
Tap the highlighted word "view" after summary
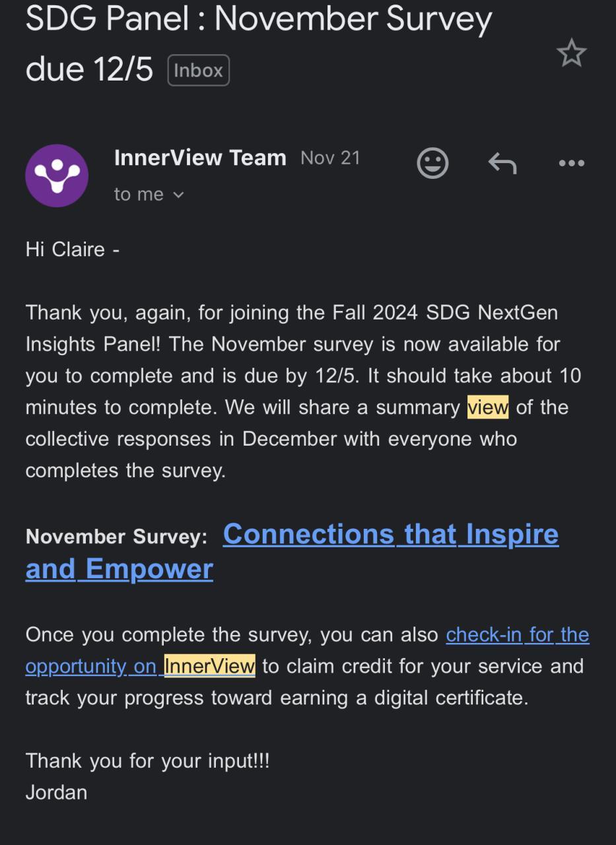point(488,407)
